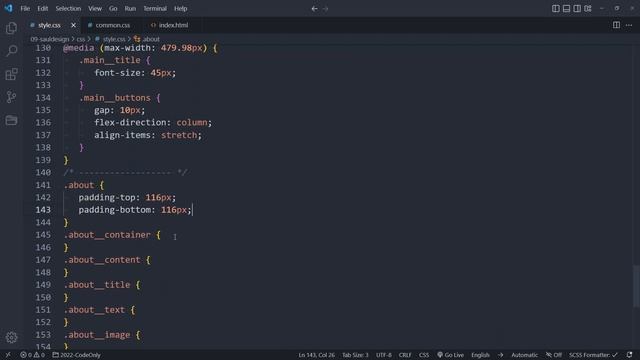640x360 pixels.
Task: Toggle the primary side bar layout icon
Action: pos(556,9)
